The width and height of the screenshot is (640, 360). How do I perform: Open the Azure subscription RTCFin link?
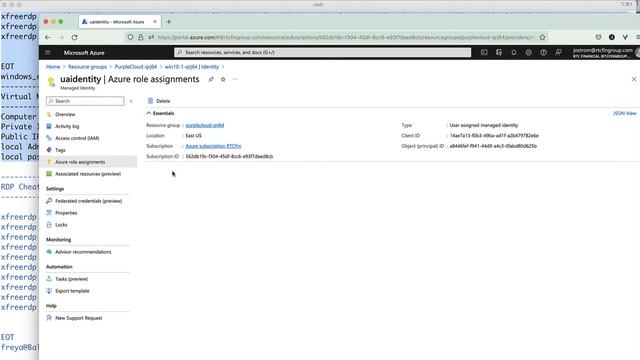point(213,146)
